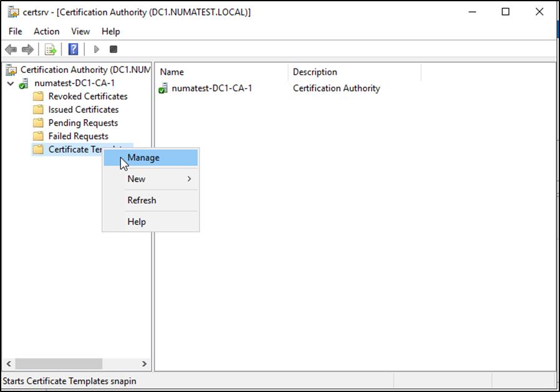Click the Export List toolbar icon
This screenshot has width=560, height=392.
pos(51,49)
